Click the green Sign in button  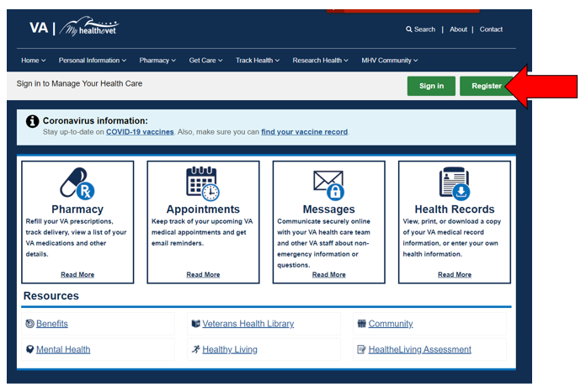point(431,86)
